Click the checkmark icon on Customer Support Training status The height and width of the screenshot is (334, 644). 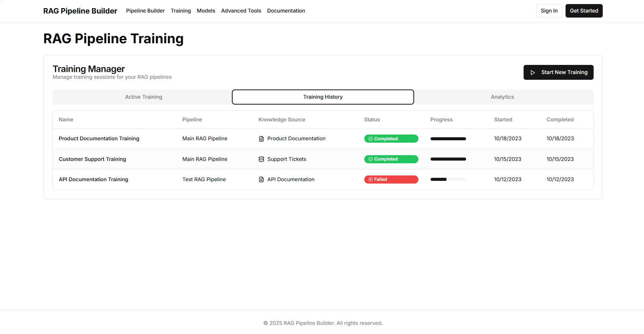click(x=370, y=159)
